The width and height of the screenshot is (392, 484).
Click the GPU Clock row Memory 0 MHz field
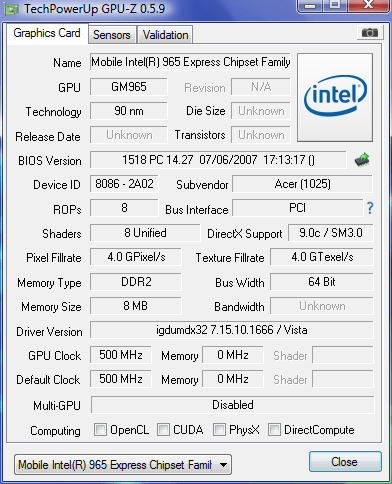coord(233,355)
